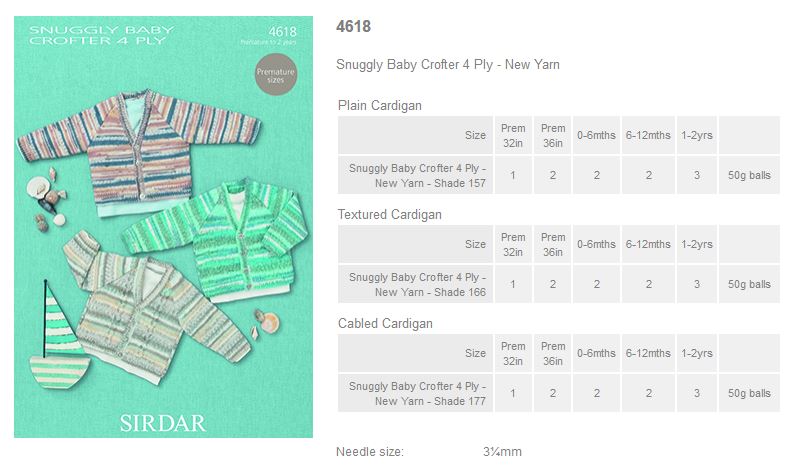Select the Shade 177 yarn row label

pos(415,393)
